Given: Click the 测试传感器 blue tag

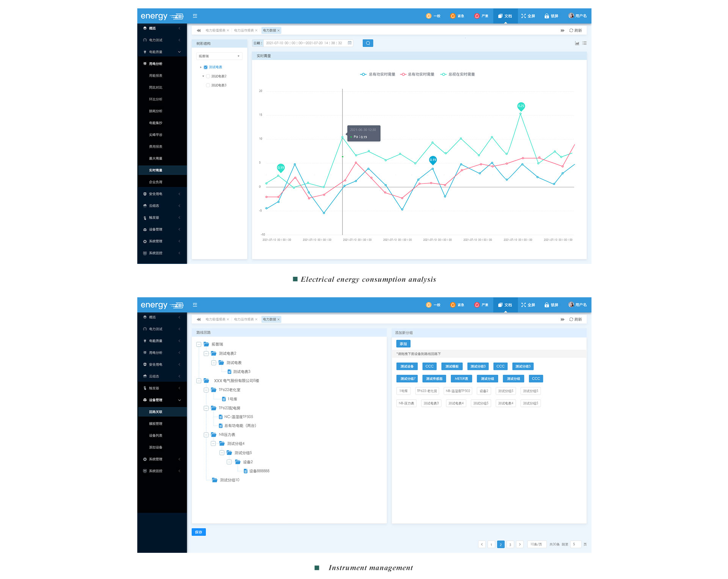Looking at the screenshot, I should tap(434, 378).
